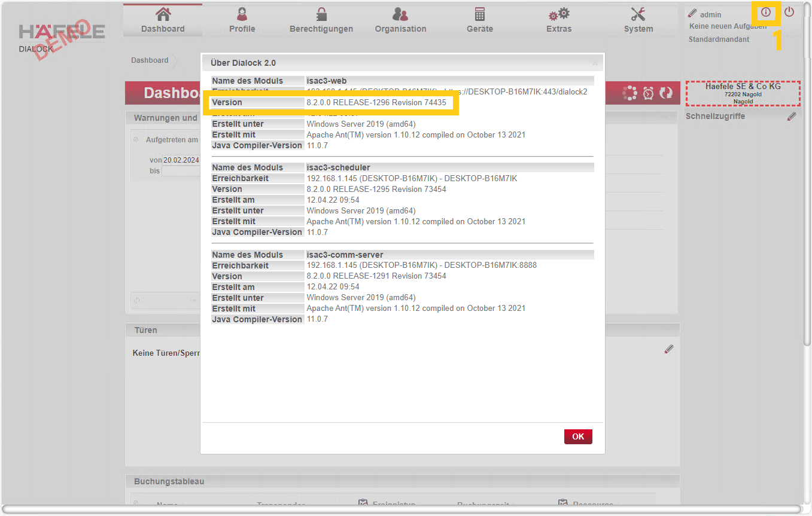812x516 pixels.
Task: Click the Dashboard breadcrumb link
Action: [x=150, y=60]
